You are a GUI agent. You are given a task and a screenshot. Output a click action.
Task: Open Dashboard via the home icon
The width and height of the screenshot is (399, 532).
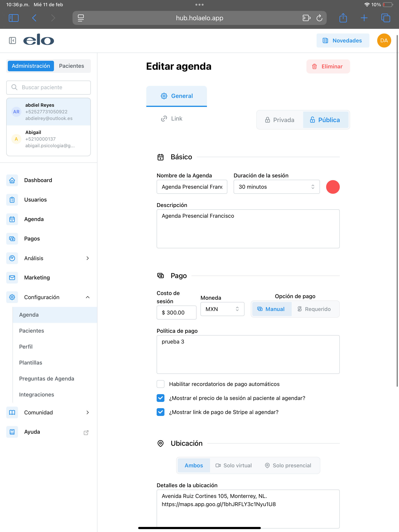click(12, 180)
